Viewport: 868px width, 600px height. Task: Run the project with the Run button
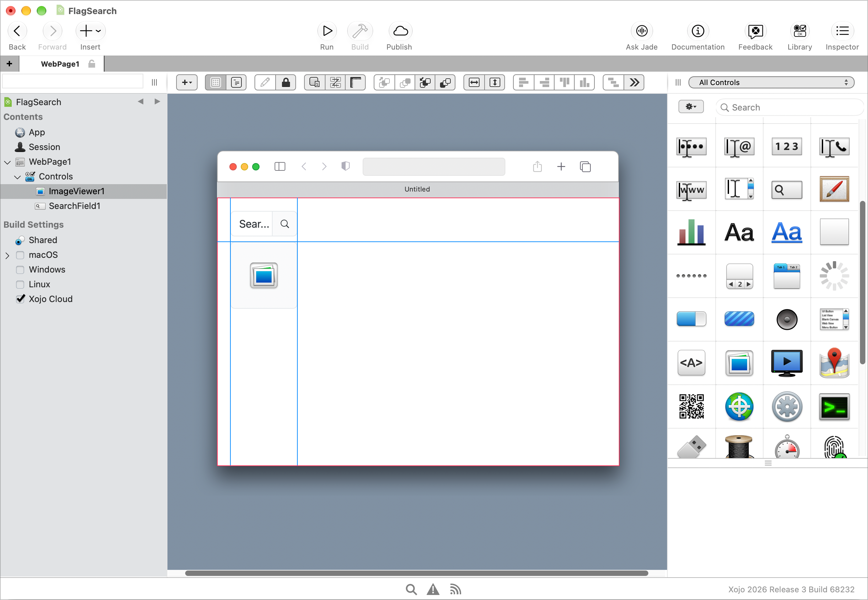(327, 31)
